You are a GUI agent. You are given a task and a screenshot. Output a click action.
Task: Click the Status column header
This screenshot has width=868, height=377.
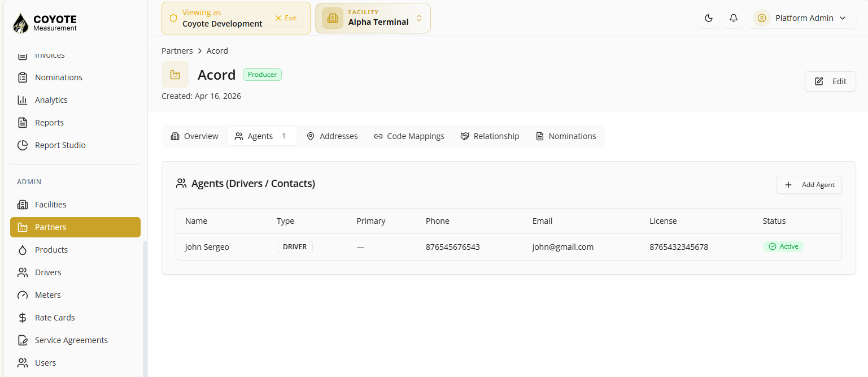pyautogui.click(x=774, y=221)
